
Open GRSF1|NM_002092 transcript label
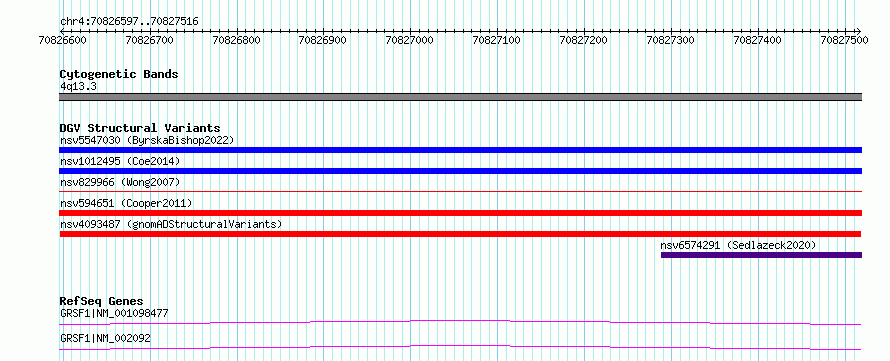pyautogui.click(x=105, y=338)
